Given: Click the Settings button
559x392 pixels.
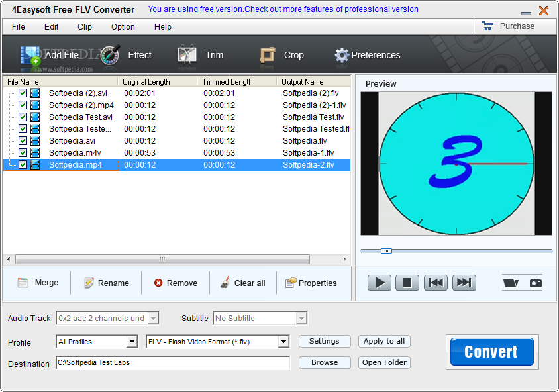Looking at the screenshot, I should pyautogui.click(x=325, y=342).
